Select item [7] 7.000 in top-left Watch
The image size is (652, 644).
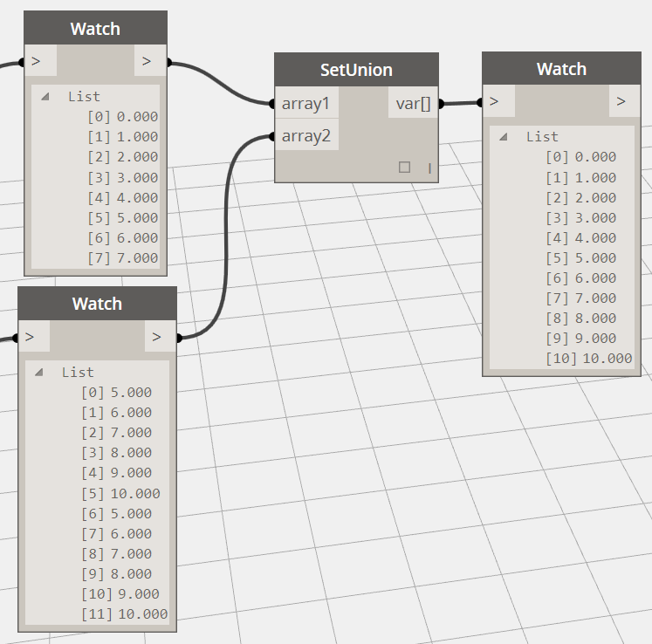(123, 257)
